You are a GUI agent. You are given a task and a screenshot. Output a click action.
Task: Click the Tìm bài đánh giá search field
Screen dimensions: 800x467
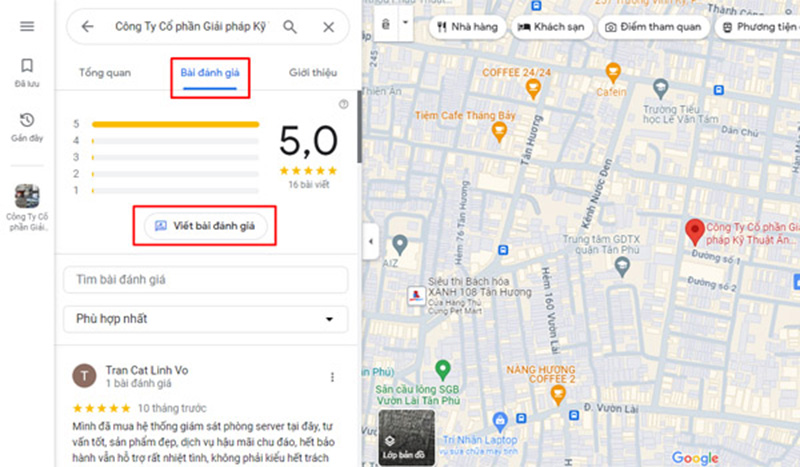[x=206, y=279]
